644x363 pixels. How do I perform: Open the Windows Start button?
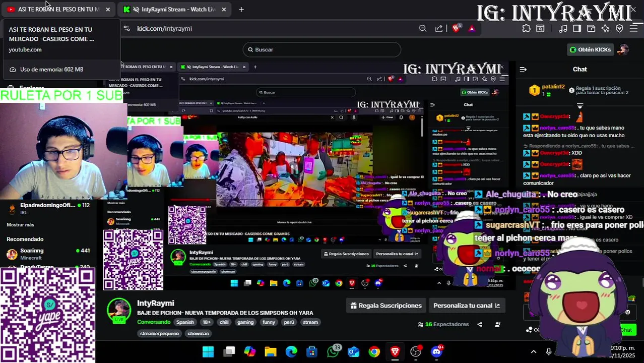coord(208,351)
